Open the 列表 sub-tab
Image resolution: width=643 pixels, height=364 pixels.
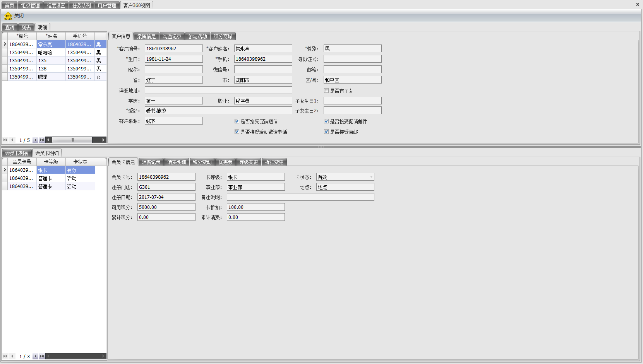point(26,27)
